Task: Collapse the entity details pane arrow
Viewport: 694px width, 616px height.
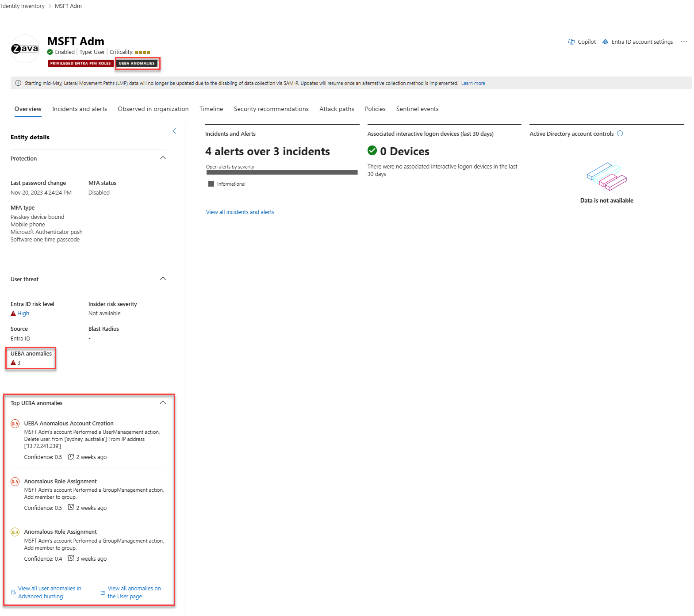Action: (174, 131)
